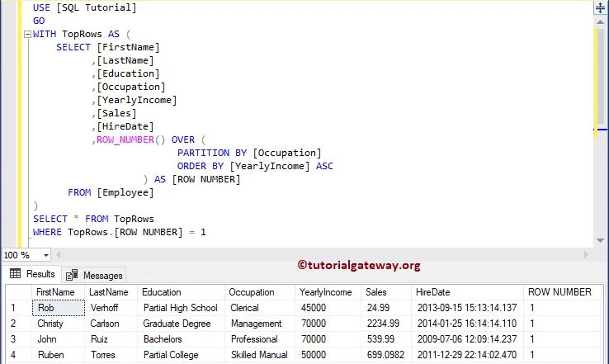
Task: Click ROW_NUMBER function in the query
Action: click(x=125, y=139)
